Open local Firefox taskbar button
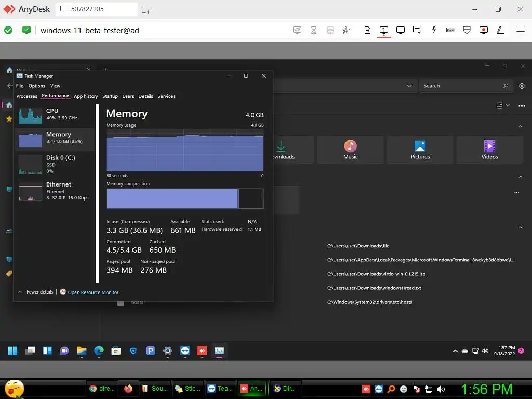 pyautogui.click(x=128, y=389)
